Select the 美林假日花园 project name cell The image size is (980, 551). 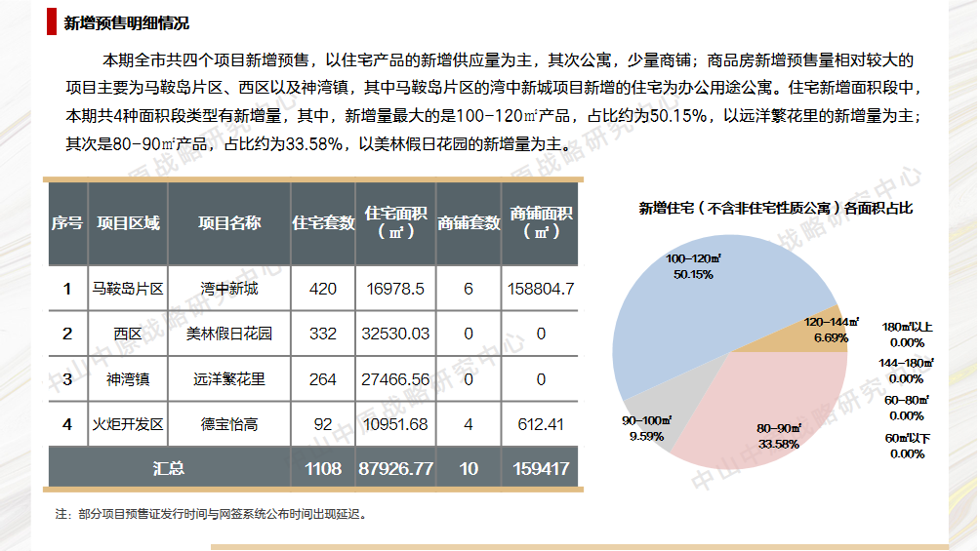tap(229, 334)
